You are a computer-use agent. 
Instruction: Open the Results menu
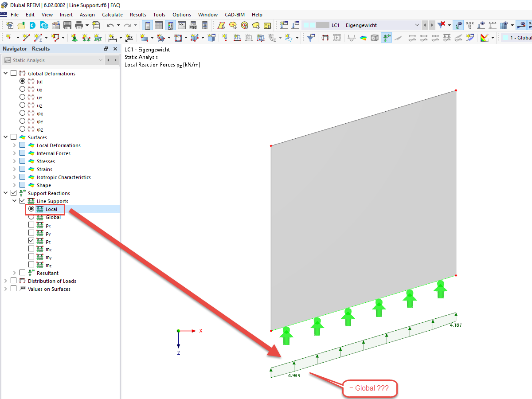[138, 15]
